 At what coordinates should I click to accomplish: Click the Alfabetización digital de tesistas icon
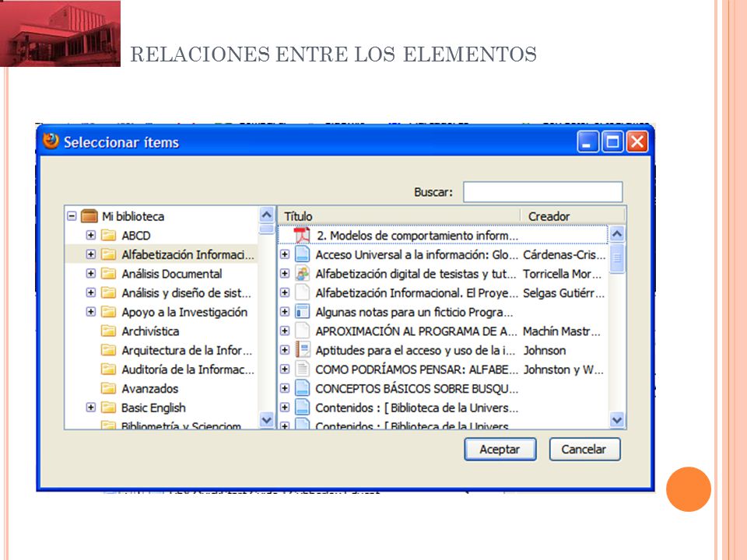(303, 273)
